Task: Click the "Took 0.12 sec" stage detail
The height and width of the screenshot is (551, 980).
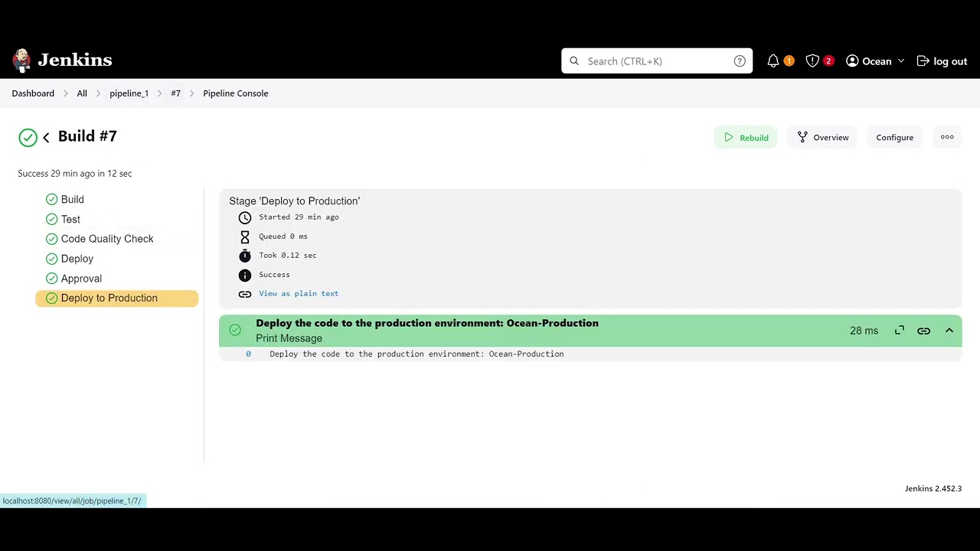Action: [287, 256]
